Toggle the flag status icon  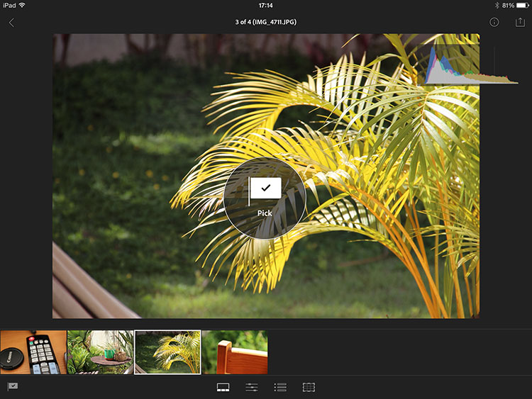[13, 386]
